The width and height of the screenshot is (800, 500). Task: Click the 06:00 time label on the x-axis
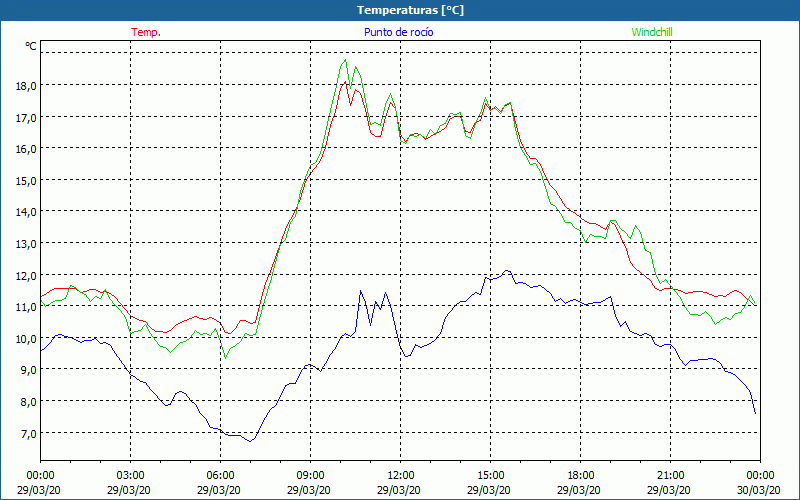coord(220,476)
